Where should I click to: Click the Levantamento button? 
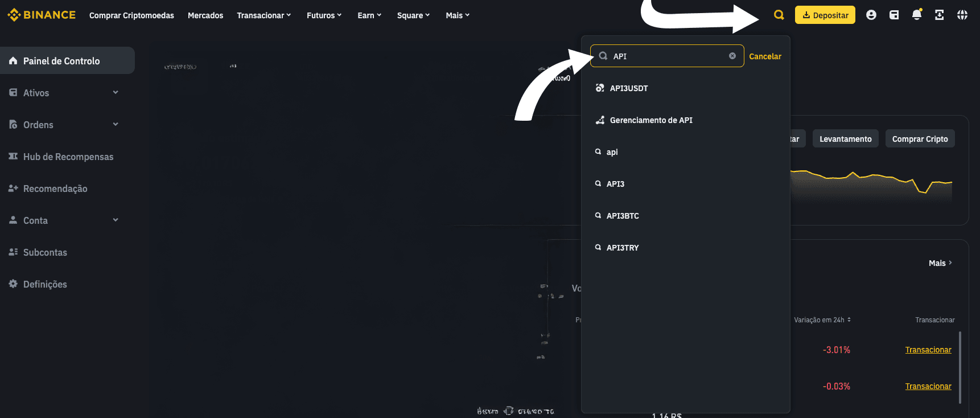tap(846, 139)
